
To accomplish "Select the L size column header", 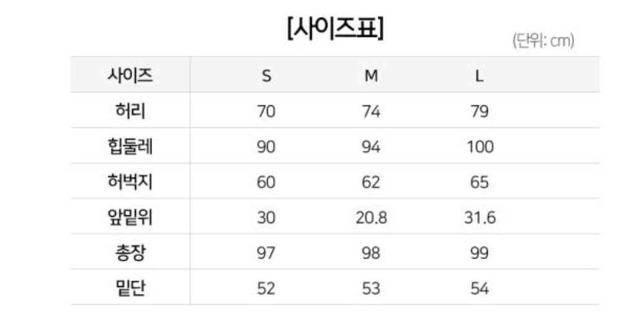I will (480, 76).
